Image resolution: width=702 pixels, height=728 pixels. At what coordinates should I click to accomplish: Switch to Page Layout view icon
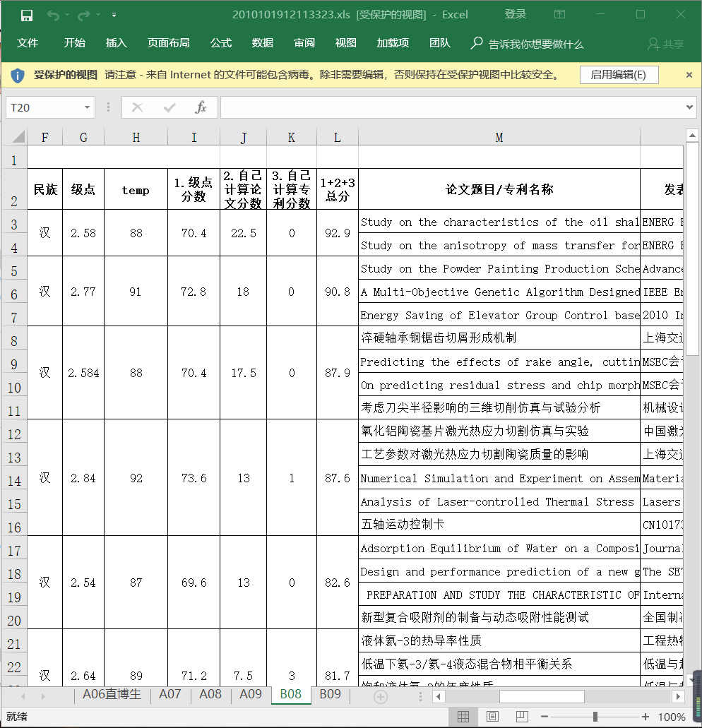point(492,717)
